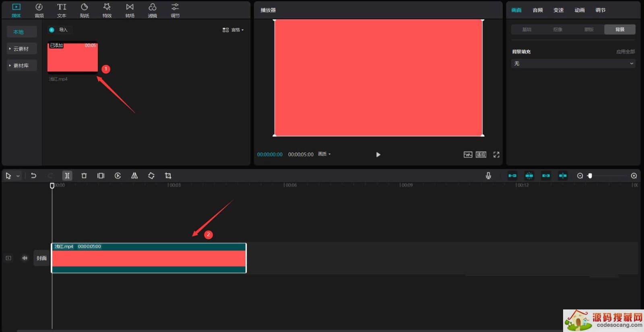Switch to the 蒙版 sub-tab
The height and width of the screenshot is (332, 644).
tap(588, 29)
